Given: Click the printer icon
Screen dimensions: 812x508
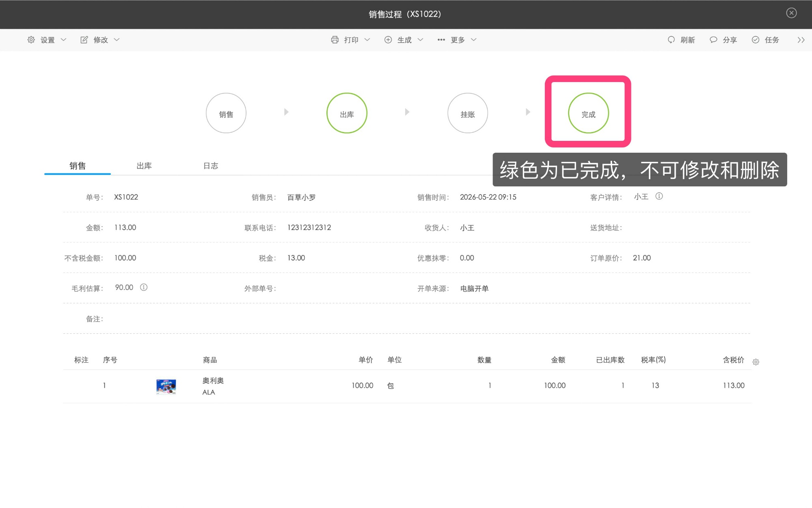Looking at the screenshot, I should point(335,40).
